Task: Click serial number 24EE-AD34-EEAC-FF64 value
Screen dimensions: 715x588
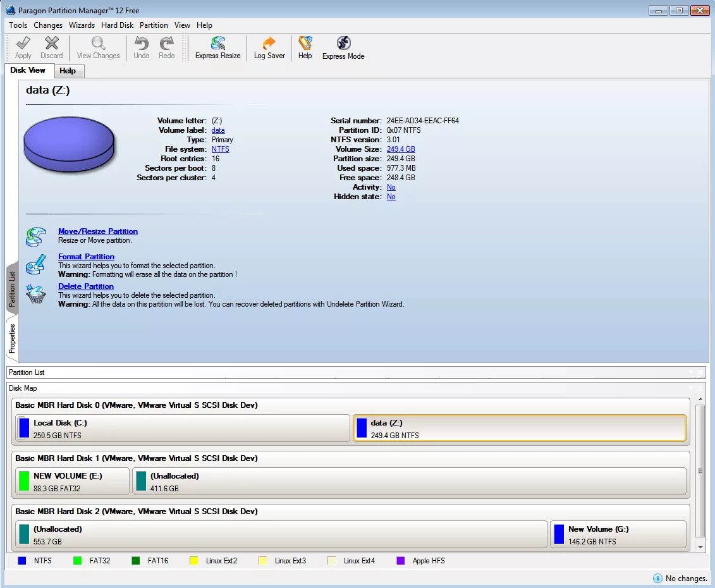Action: pyautogui.click(x=423, y=120)
